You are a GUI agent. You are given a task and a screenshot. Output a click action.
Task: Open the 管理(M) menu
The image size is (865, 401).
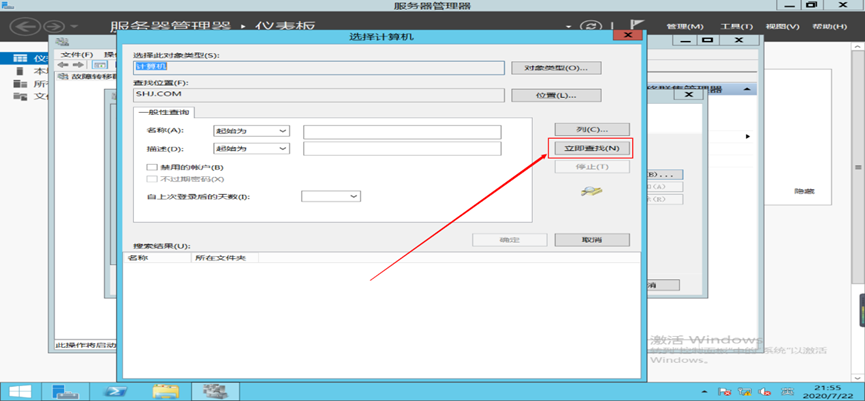pos(685,26)
